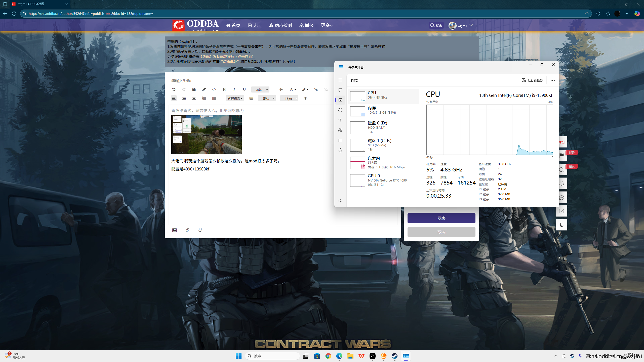The width and height of the screenshot is (644, 362).
Task: Align text left in editor
Action: [174, 98]
